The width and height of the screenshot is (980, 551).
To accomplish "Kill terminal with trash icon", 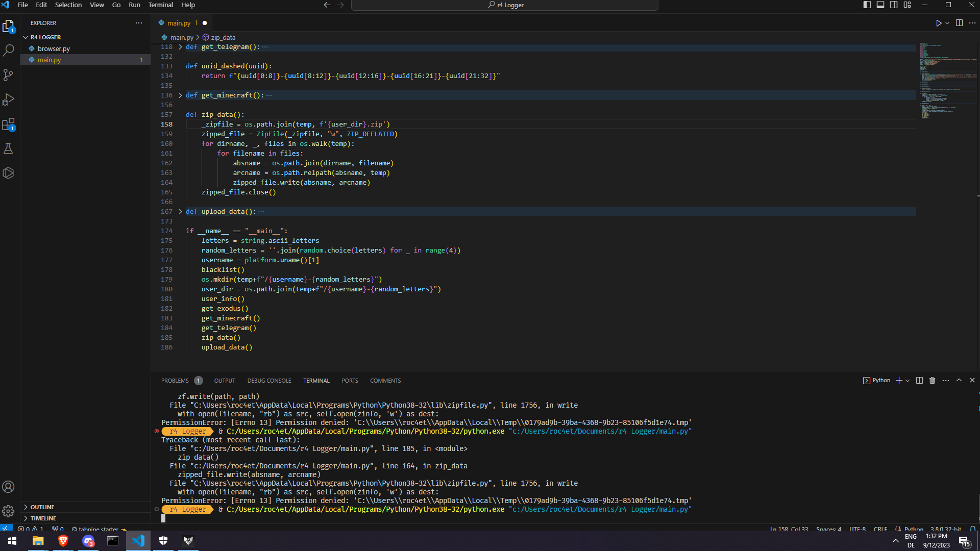I will pyautogui.click(x=932, y=381).
